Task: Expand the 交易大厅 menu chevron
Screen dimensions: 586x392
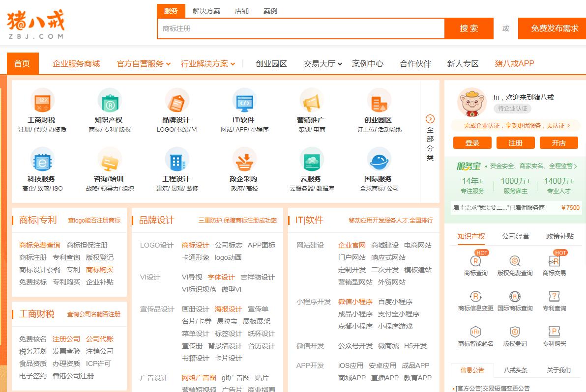Action: pos(339,63)
